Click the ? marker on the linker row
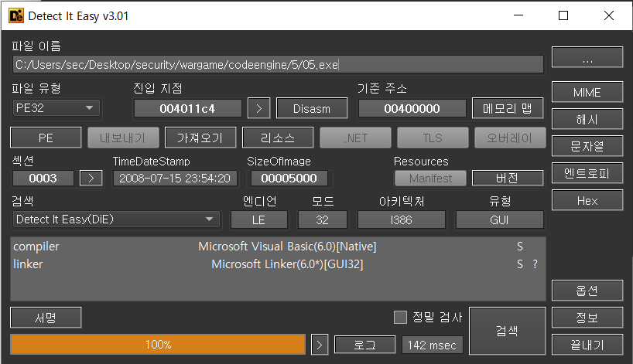This screenshot has height=364, width=633. [535, 264]
